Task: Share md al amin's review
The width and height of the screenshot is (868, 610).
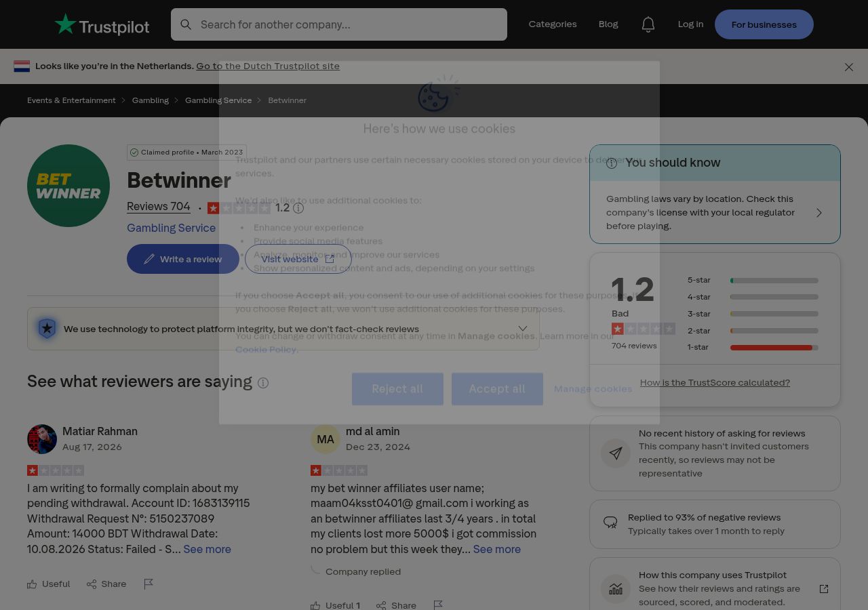Action: (x=397, y=605)
